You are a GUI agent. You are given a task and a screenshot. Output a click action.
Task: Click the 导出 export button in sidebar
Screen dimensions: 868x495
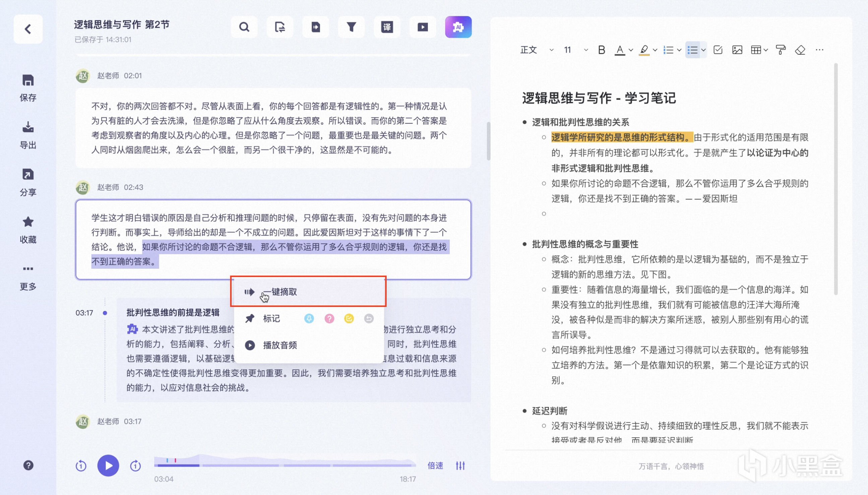(28, 135)
